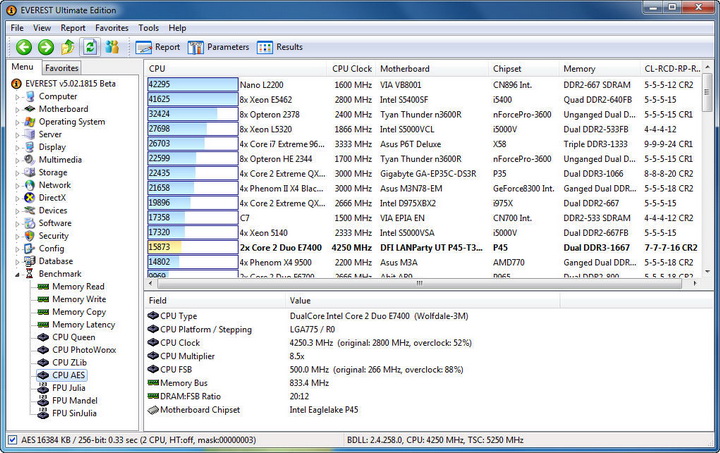Expand the Display tree node
Viewport: 720px width, 453px height.
pos(17,147)
